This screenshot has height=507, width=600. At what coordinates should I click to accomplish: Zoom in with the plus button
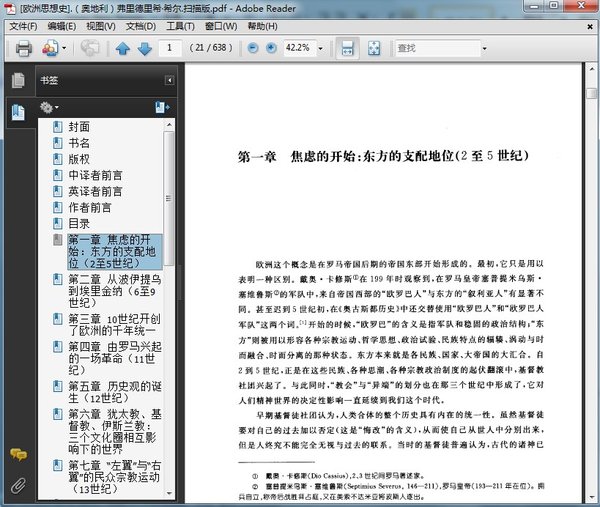271,48
